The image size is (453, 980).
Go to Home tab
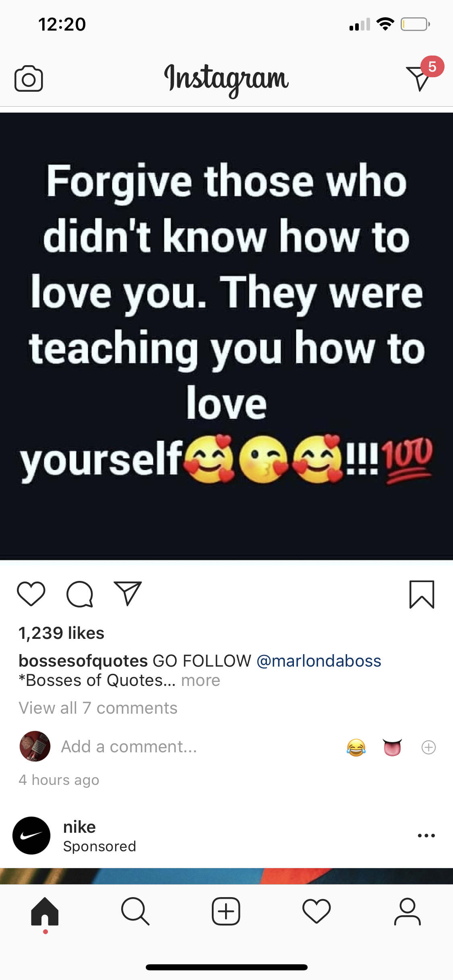pos(45,912)
